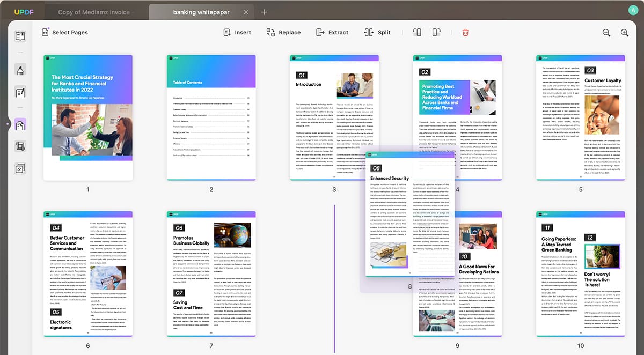Click the Replace button
The height and width of the screenshot is (355, 644).
283,32
